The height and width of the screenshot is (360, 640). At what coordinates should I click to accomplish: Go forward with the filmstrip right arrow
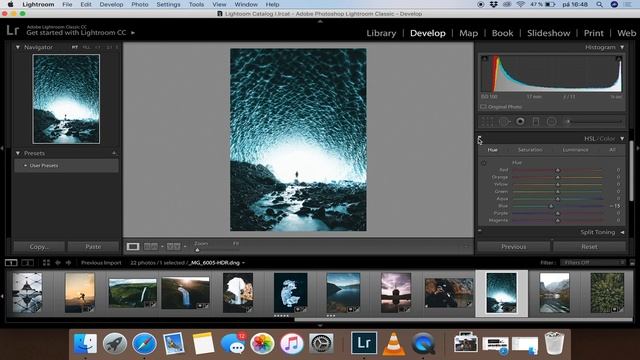pos(69,263)
